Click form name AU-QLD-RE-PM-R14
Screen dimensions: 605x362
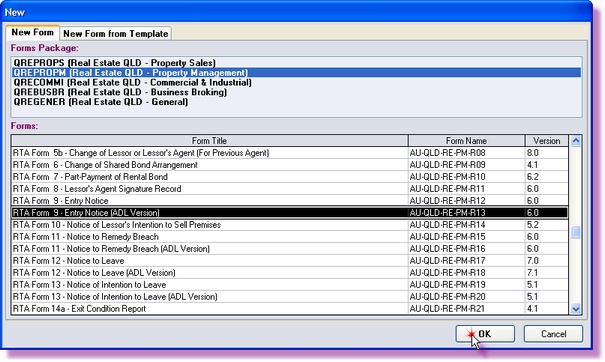point(447,225)
